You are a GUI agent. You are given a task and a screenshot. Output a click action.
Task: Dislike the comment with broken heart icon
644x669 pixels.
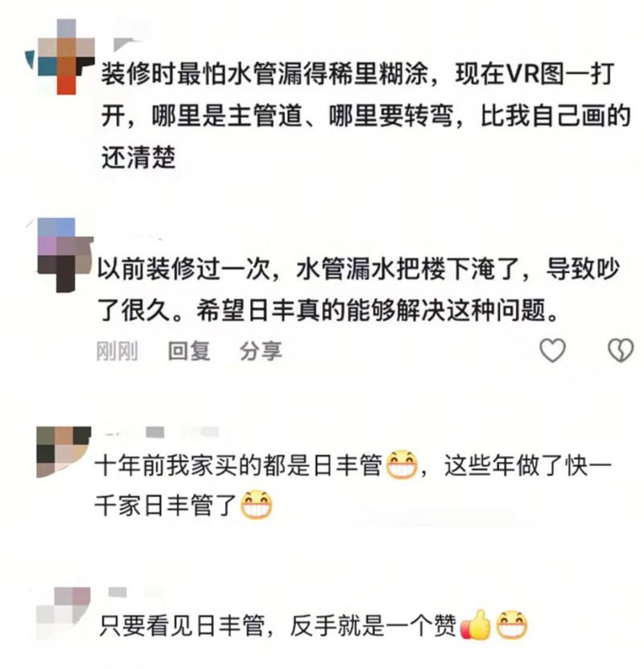[620, 350]
